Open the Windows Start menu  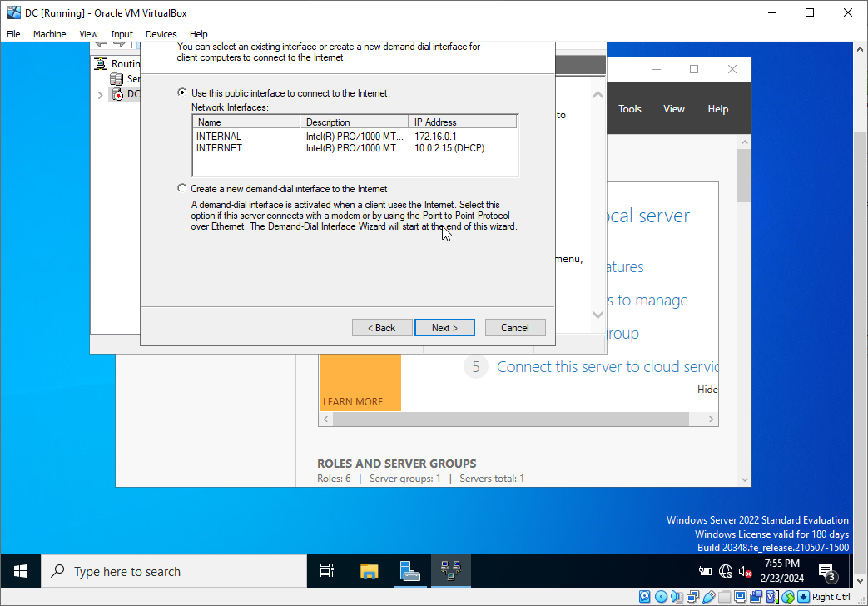(21, 571)
